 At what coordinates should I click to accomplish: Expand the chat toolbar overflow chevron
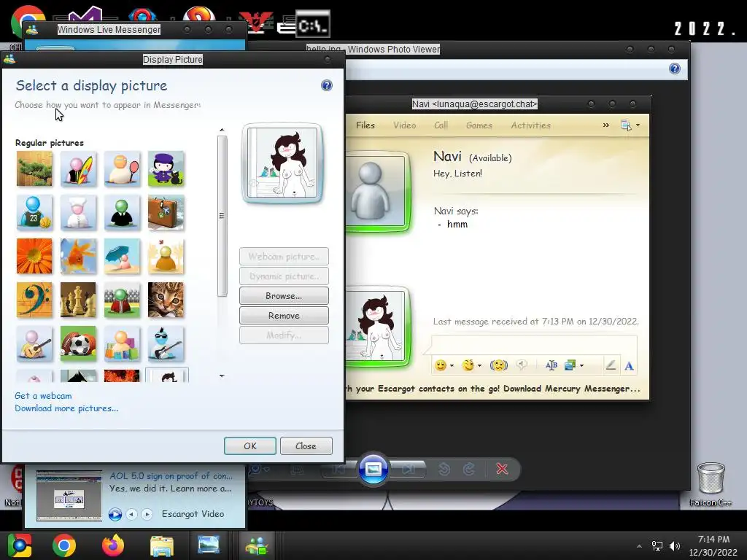(606, 125)
